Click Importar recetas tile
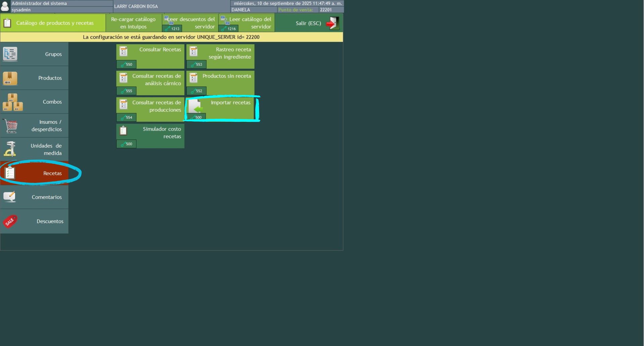The image size is (644, 346). coord(220,109)
